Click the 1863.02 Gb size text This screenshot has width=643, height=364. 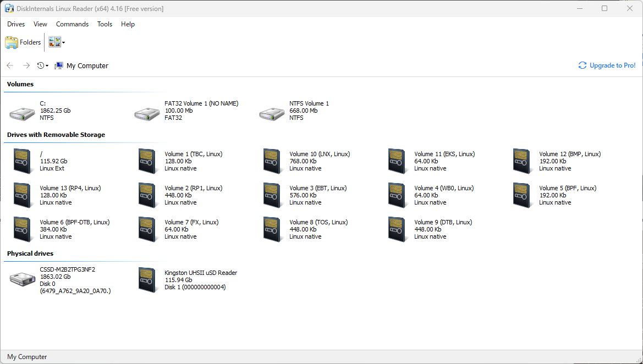coord(56,277)
